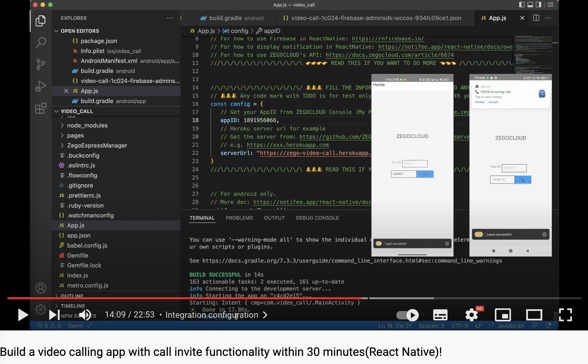Viewport: 588px width, 364px height.
Task: Click the code minimap overview
Action: (533, 55)
